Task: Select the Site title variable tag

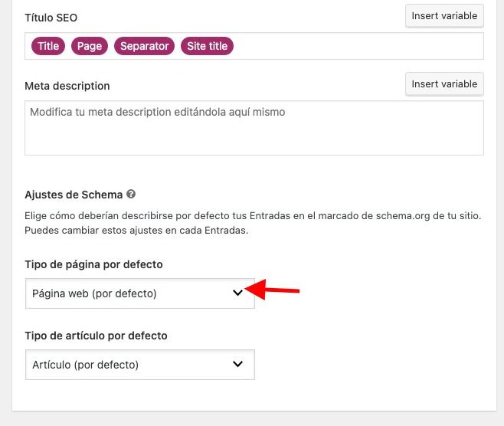Action: pos(208,46)
